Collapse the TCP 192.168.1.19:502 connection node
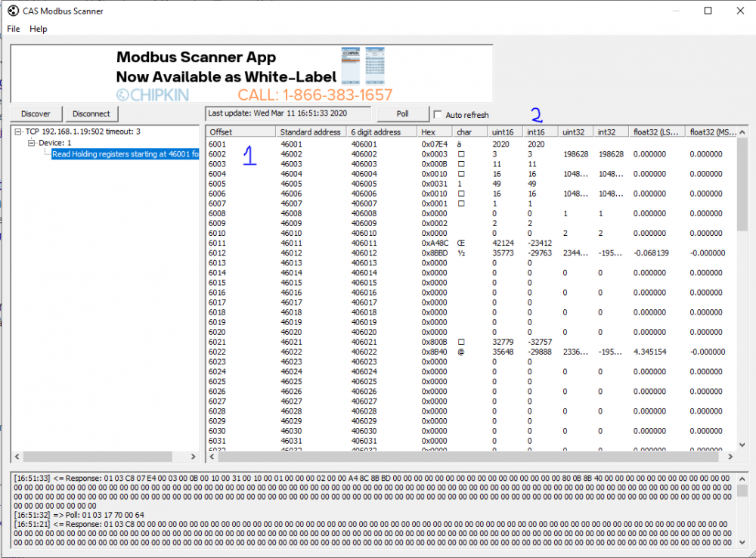The image size is (756, 558). click(19, 132)
